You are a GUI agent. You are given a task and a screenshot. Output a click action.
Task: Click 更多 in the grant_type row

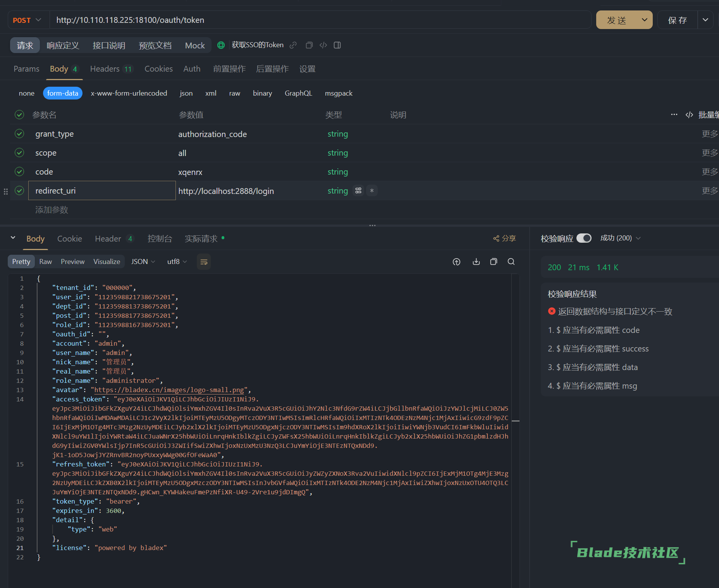coord(710,134)
